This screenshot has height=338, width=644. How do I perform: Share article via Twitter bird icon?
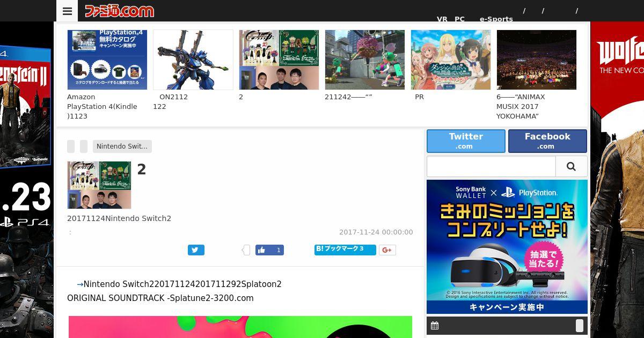click(x=196, y=250)
